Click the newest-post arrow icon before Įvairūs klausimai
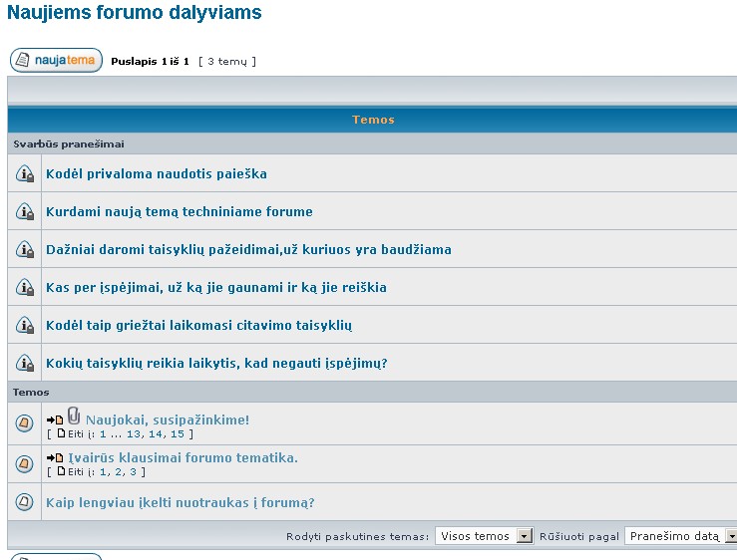Screen dimensions: 737x560 click(55, 458)
